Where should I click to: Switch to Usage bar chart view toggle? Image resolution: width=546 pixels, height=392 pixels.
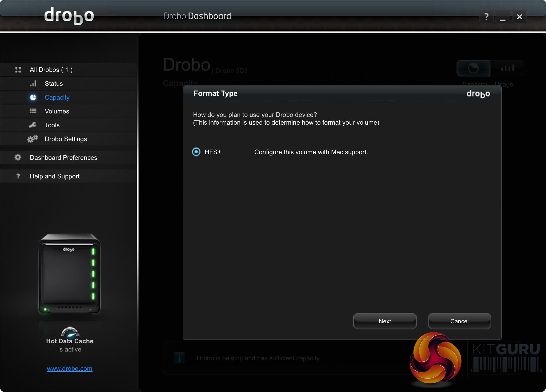tap(507, 68)
